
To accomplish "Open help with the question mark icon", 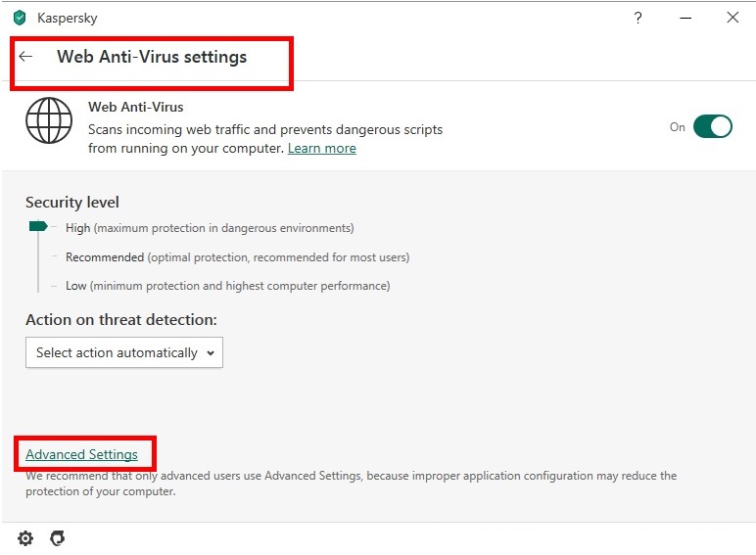I will pos(638,18).
